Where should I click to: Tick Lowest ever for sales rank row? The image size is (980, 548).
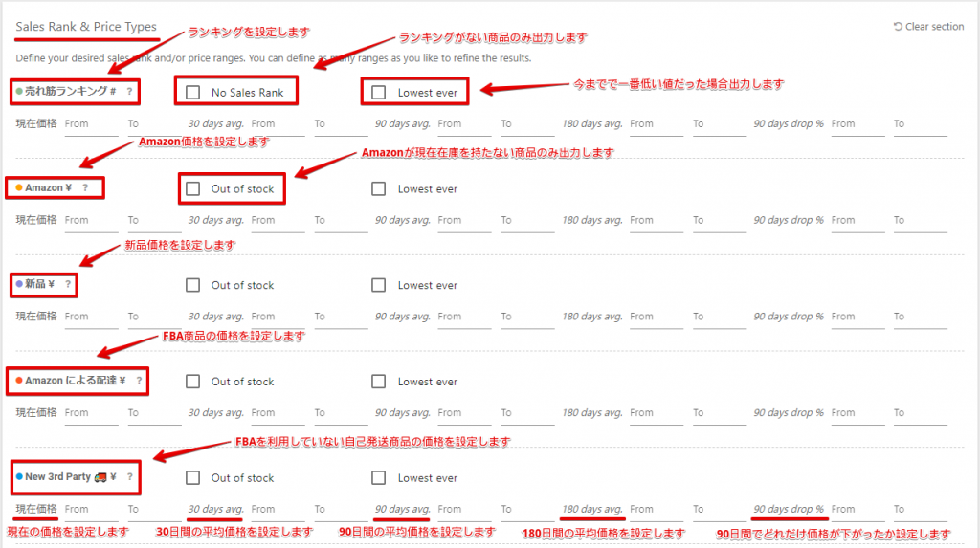coord(379,93)
